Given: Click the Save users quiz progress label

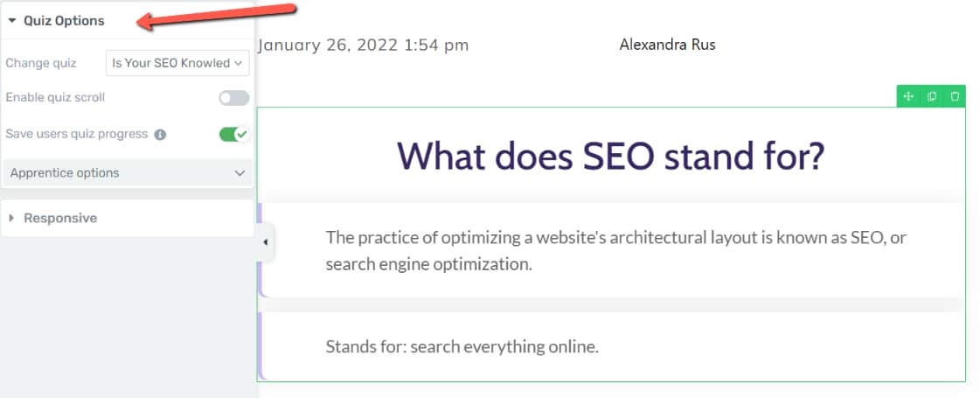Looking at the screenshot, I should tap(77, 134).
